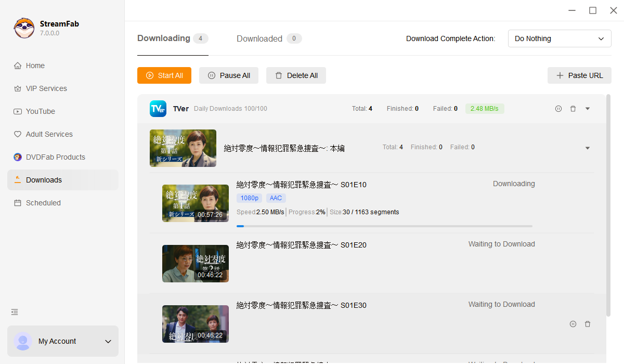The height and width of the screenshot is (364, 624).
Task: Expand the My Account menu chevron
Action: coord(108,342)
